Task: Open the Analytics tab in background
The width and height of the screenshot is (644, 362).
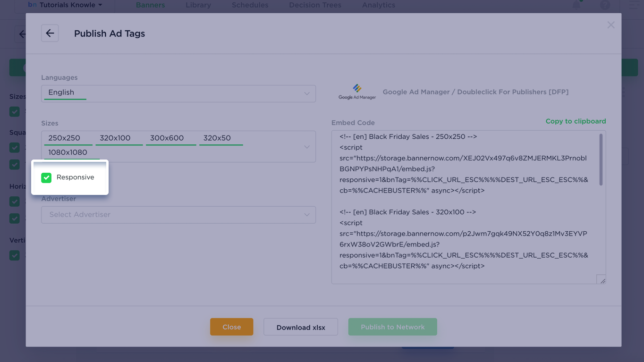Action: (x=379, y=5)
